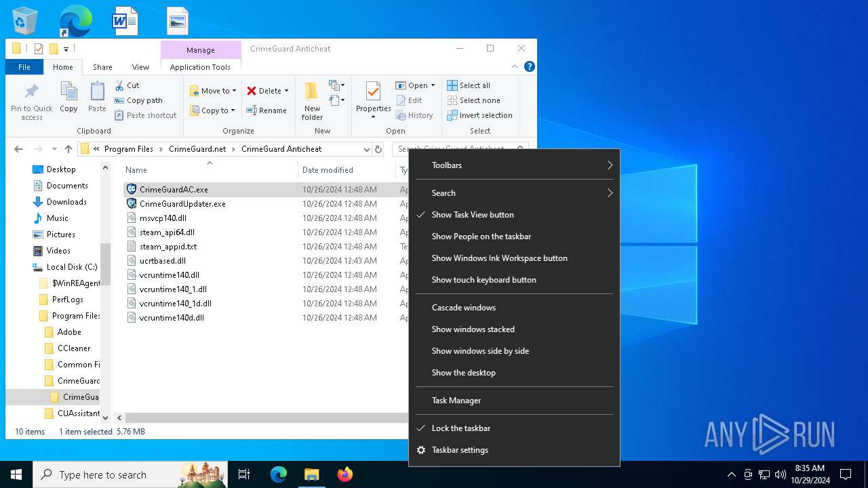
Task: Click the New folder icon
Action: tap(312, 91)
